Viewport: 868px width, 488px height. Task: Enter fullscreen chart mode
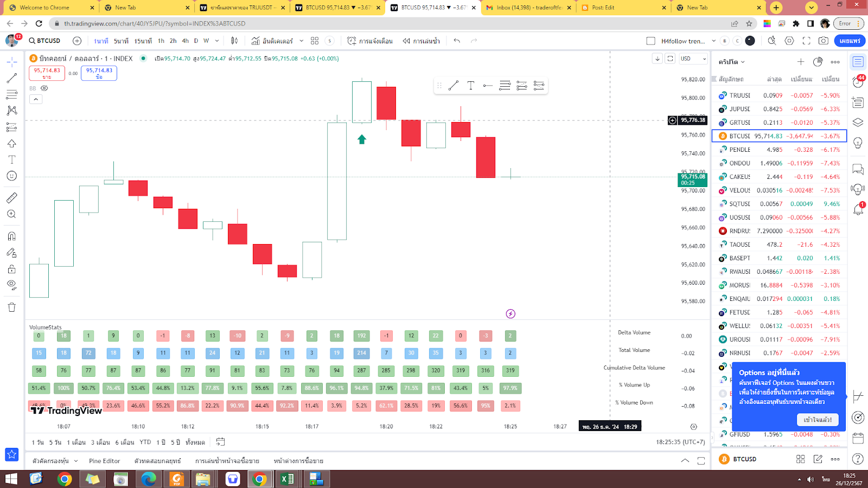point(807,41)
